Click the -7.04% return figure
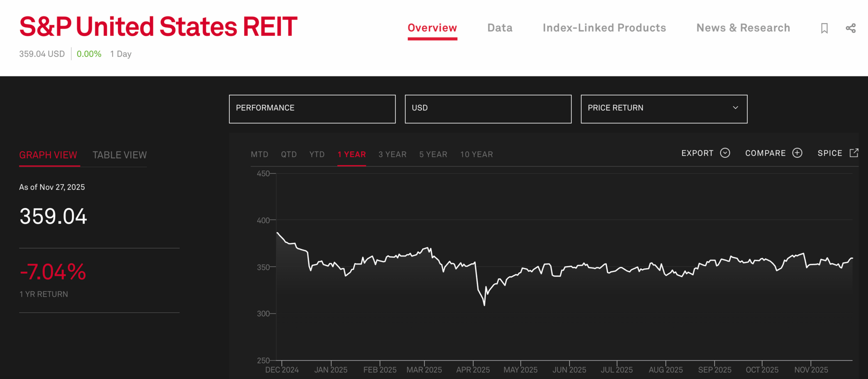868x379 pixels. pos(52,272)
